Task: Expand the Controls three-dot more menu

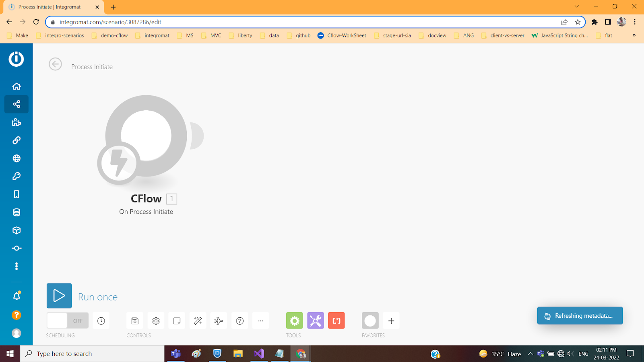Action: tap(261, 321)
